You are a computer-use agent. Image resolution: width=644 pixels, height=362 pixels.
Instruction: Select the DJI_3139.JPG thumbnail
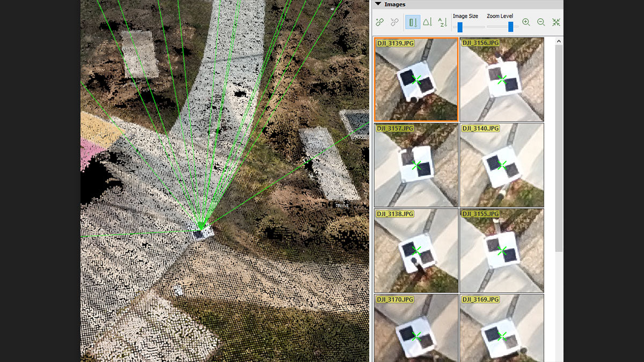click(x=416, y=78)
